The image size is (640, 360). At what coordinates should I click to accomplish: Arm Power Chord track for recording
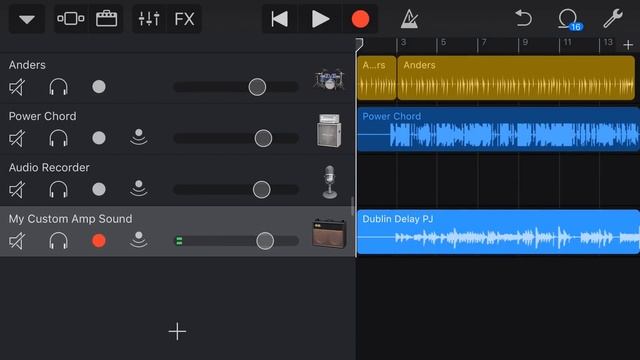[99, 138]
